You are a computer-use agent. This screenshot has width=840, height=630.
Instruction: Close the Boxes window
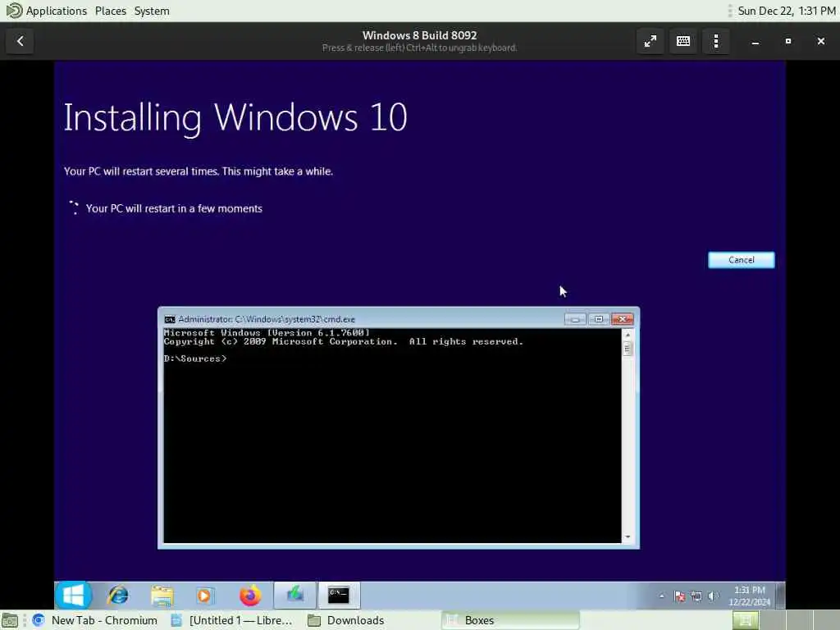pyautogui.click(x=820, y=41)
